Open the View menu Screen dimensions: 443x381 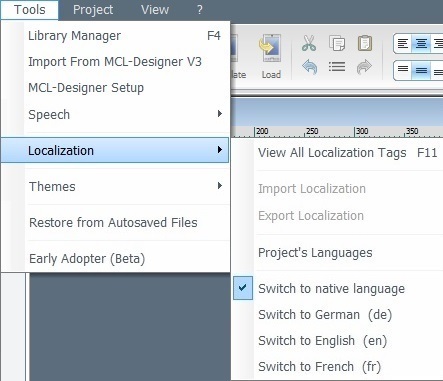155,10
